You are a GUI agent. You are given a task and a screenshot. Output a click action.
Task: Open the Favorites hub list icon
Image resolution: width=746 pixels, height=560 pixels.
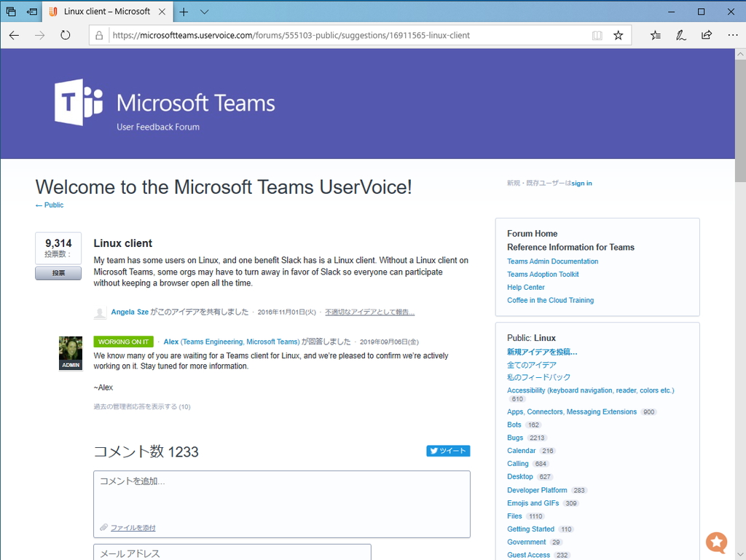(655, 35)
